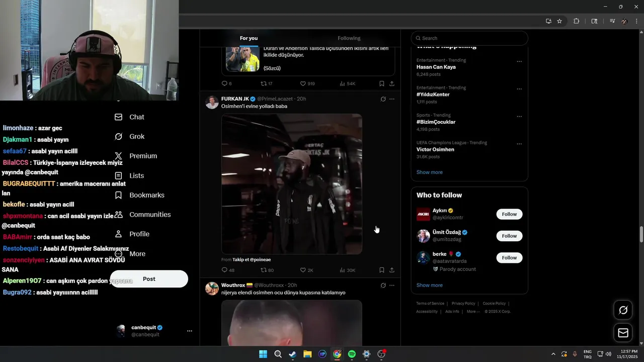Follow the Aykırı account
The height and width of the screenshot is (362, 644).
(x=509, y=214)
